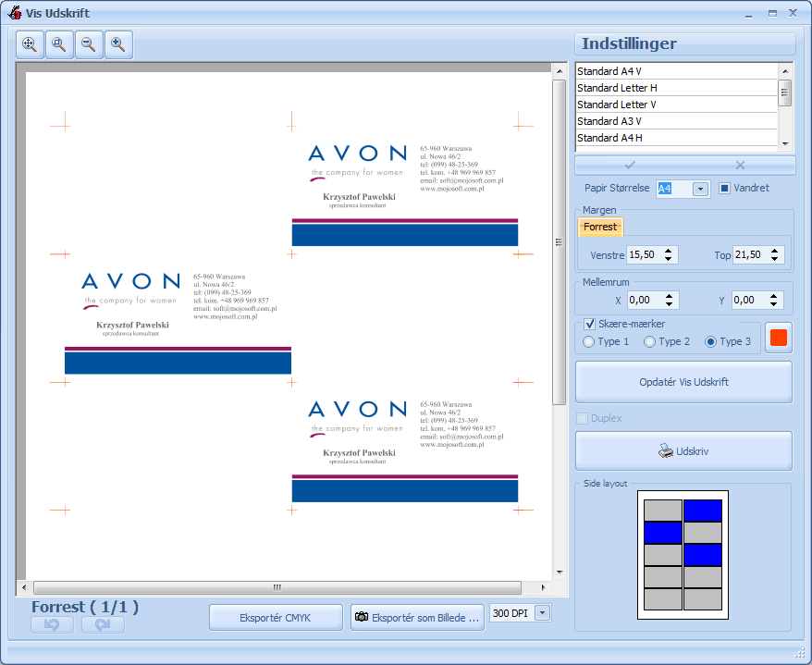Select Standard A4 V in the list
This screenshot has height=665, width=812.
676,71
